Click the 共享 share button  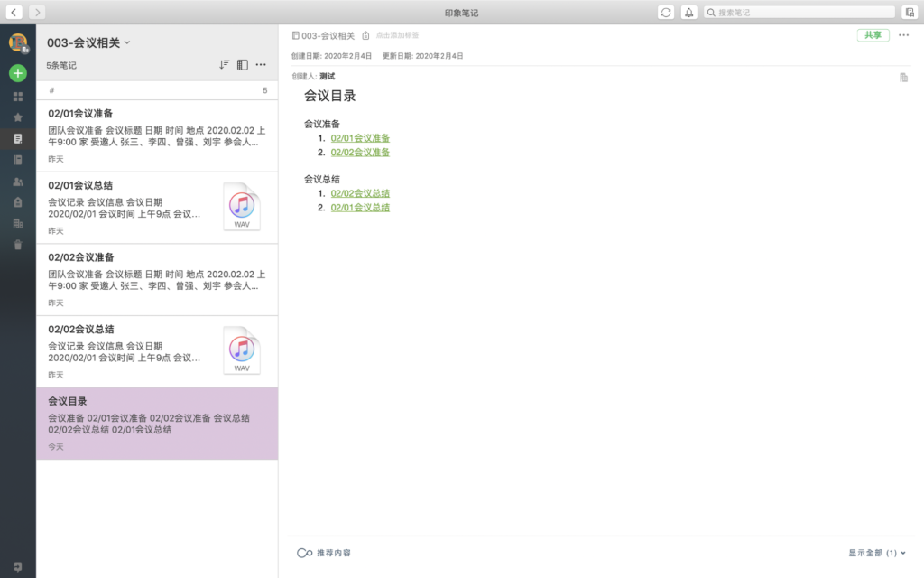pos(873,35)
